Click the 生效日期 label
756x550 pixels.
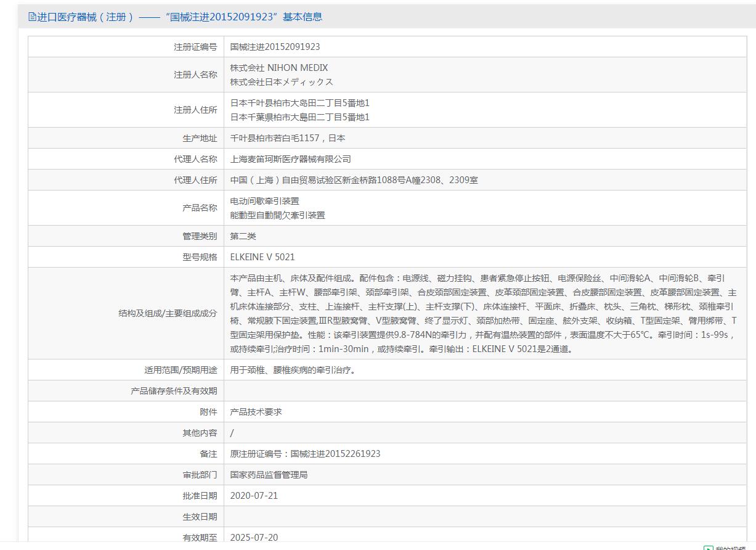(x=200, y=517)
